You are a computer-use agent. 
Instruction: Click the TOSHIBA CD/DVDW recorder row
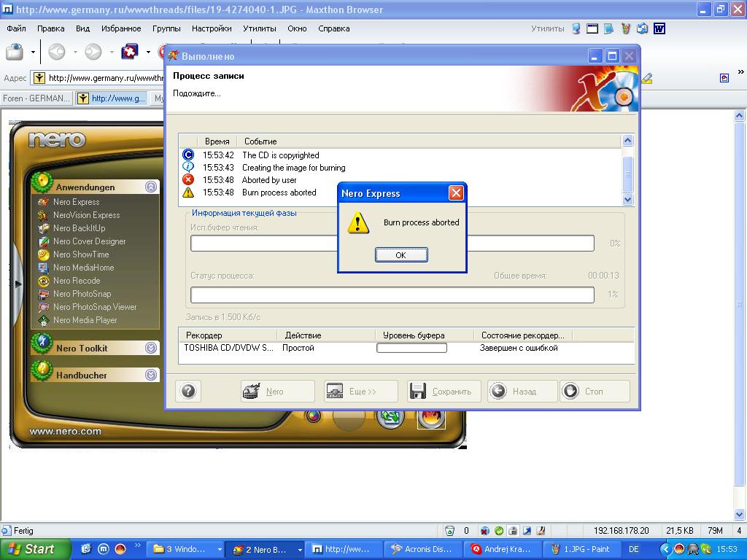coord(406,348)
